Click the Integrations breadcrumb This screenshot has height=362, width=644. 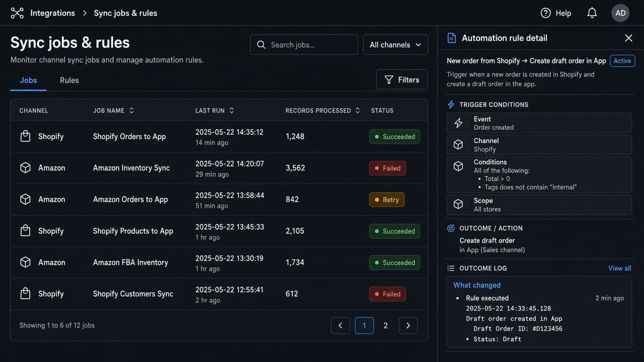point(52,13)
